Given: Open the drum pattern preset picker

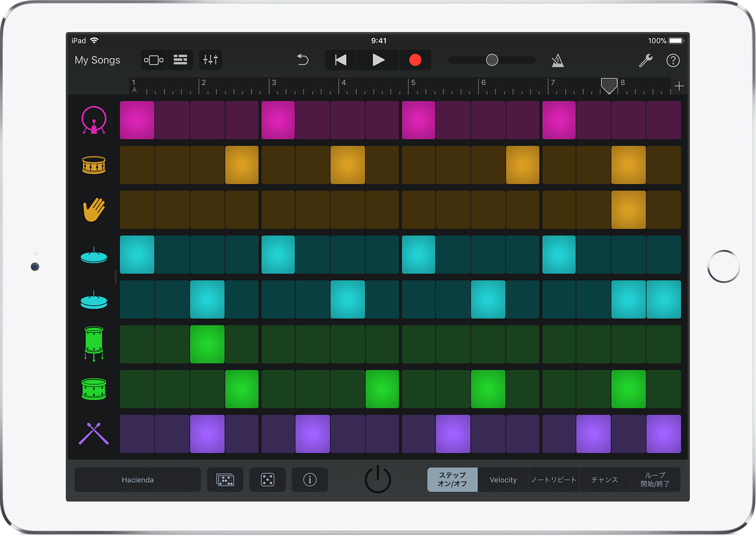Looking at the screenshot, I should [225, 480].
